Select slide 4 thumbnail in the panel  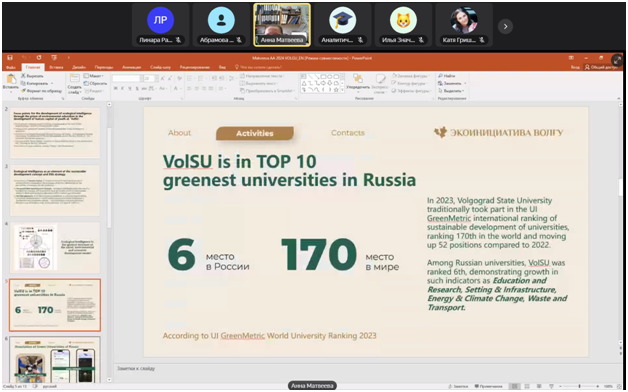[55, 248]
